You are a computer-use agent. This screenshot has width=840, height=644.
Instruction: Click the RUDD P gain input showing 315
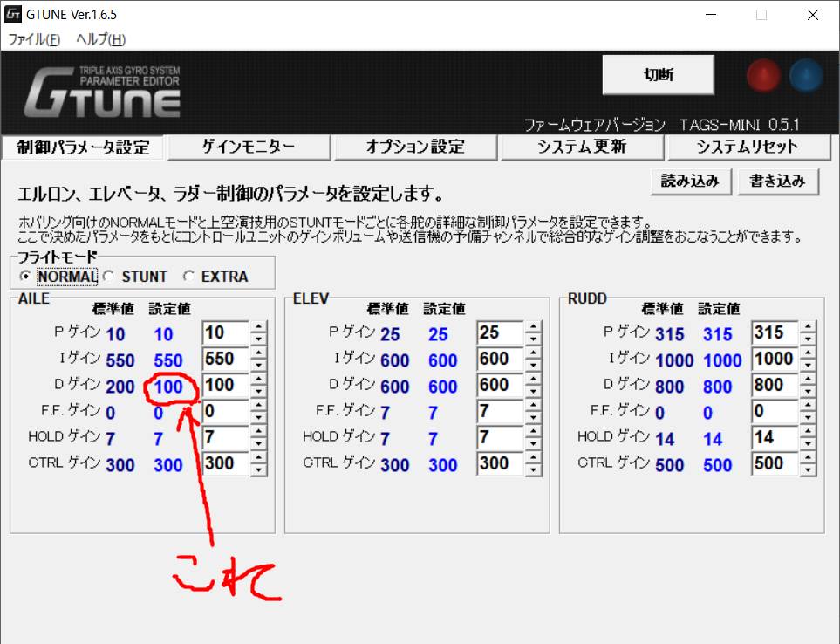point(775,332)
